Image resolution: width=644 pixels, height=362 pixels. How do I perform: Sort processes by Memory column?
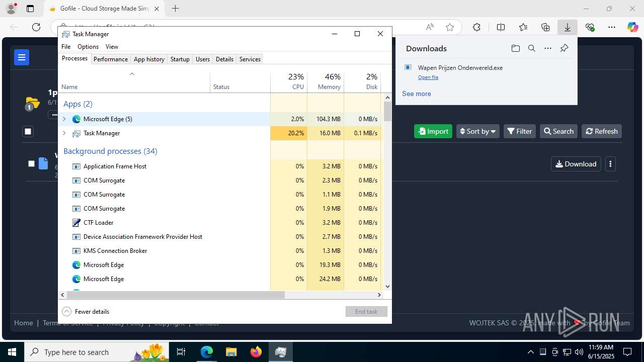(326, 81)
